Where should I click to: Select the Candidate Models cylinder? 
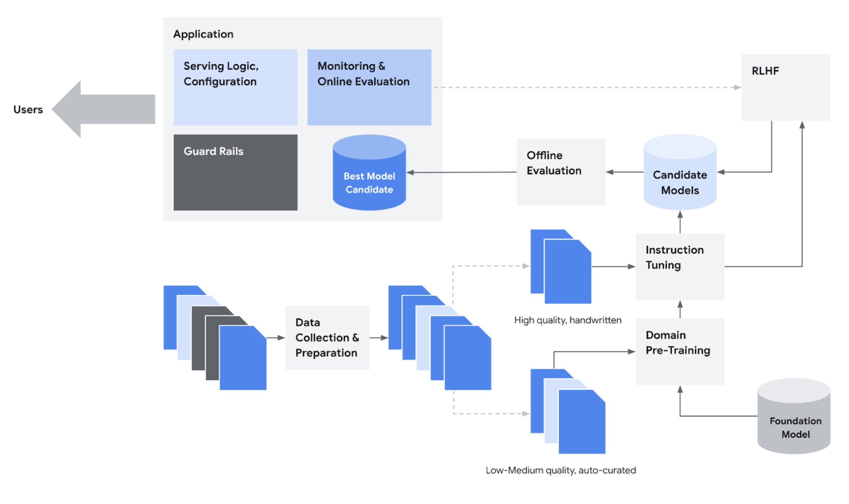tap(680, 172)
